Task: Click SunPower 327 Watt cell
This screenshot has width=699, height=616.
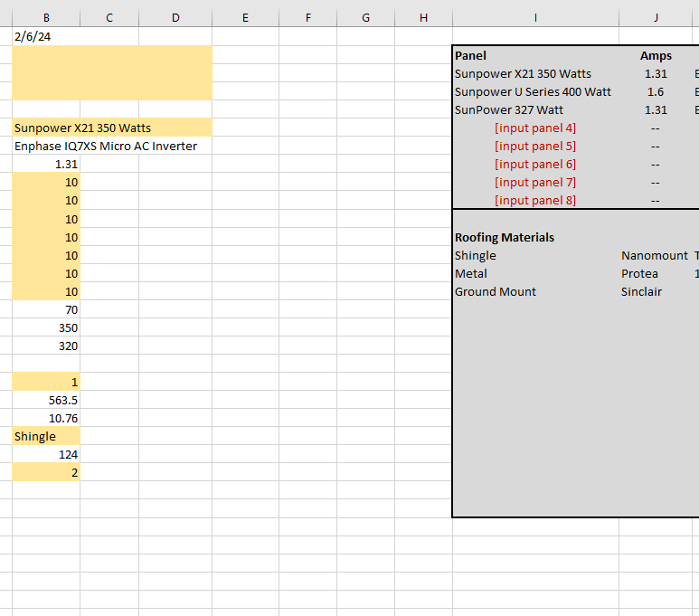Action: (536, 109)
